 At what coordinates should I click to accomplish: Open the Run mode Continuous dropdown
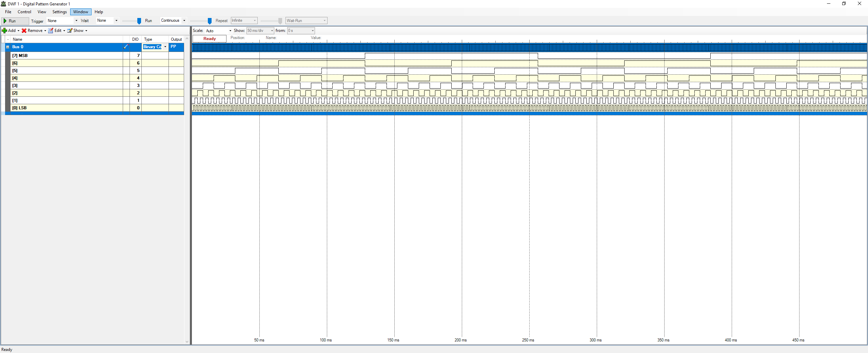[x=184, y=21]
